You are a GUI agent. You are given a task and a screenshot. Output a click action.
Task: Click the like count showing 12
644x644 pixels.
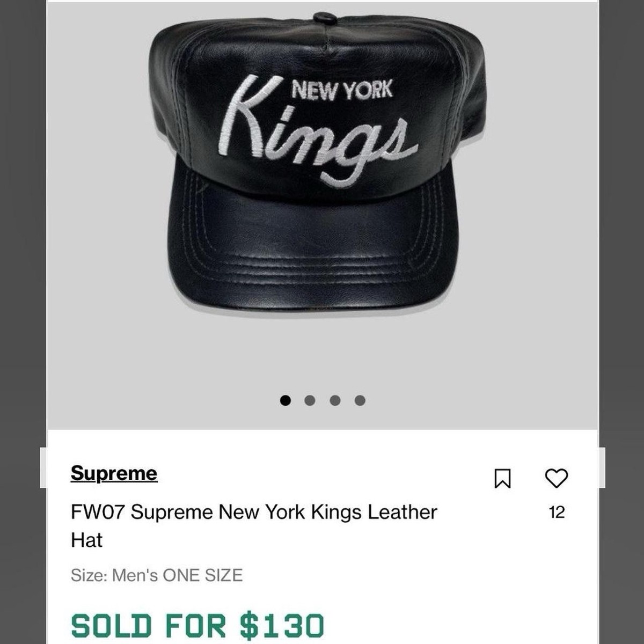(557, 513)
